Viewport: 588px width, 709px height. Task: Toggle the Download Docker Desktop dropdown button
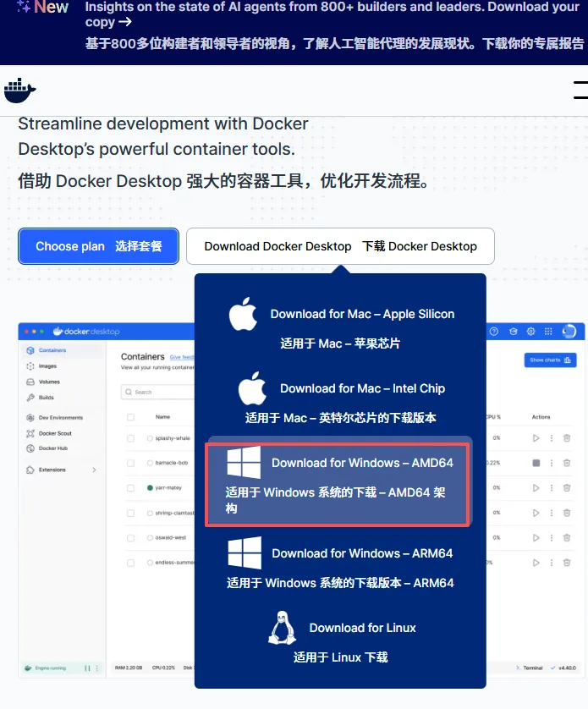tap(340, 246)
